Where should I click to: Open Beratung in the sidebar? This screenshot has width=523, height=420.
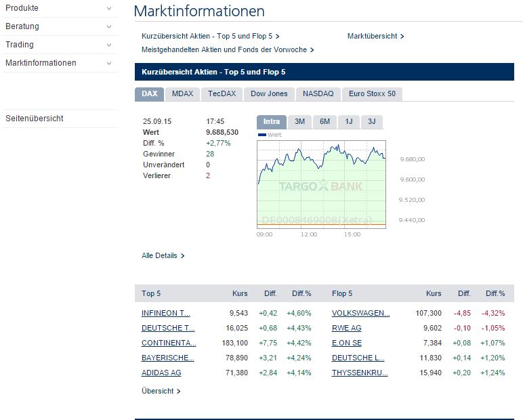(x=22, y=26)
